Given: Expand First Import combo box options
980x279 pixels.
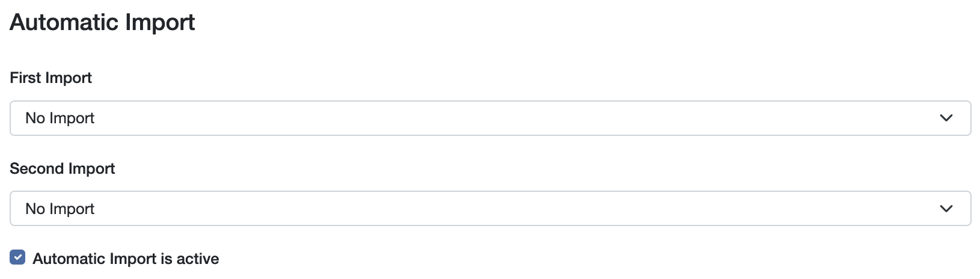Looking at the screenshot, I should coord(490,118).
